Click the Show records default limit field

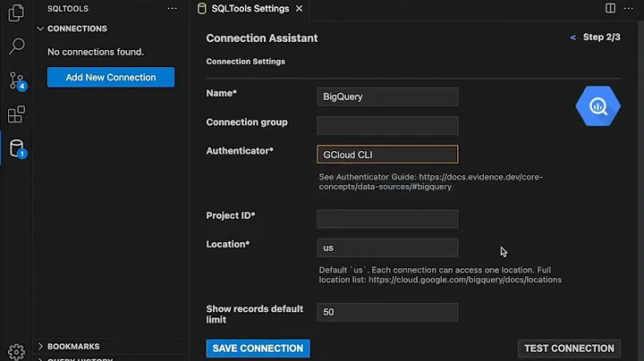tap(387, 312)
